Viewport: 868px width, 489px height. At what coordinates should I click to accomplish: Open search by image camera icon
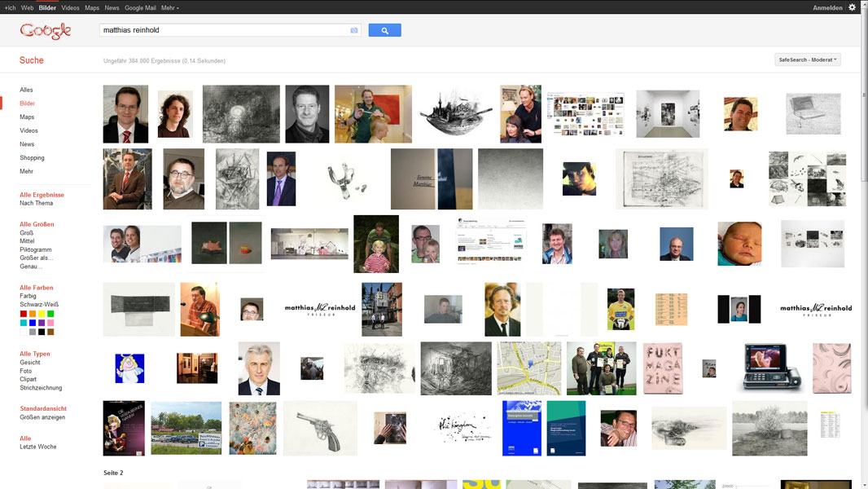pyautogui.click(x=354, y=30)
